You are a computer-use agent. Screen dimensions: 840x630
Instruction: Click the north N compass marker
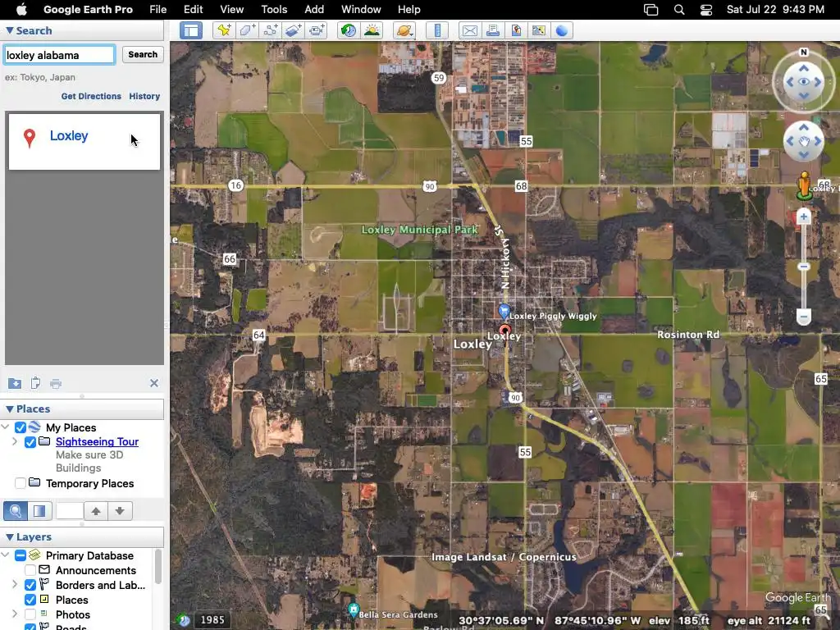[804, 52]
